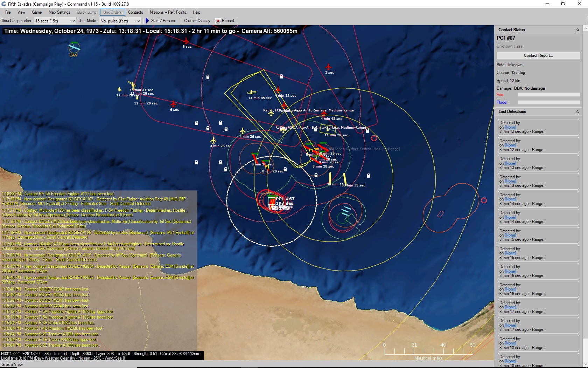Select the CAV unit icon on the map
588x368 pixels.
(x=74, y=47)
